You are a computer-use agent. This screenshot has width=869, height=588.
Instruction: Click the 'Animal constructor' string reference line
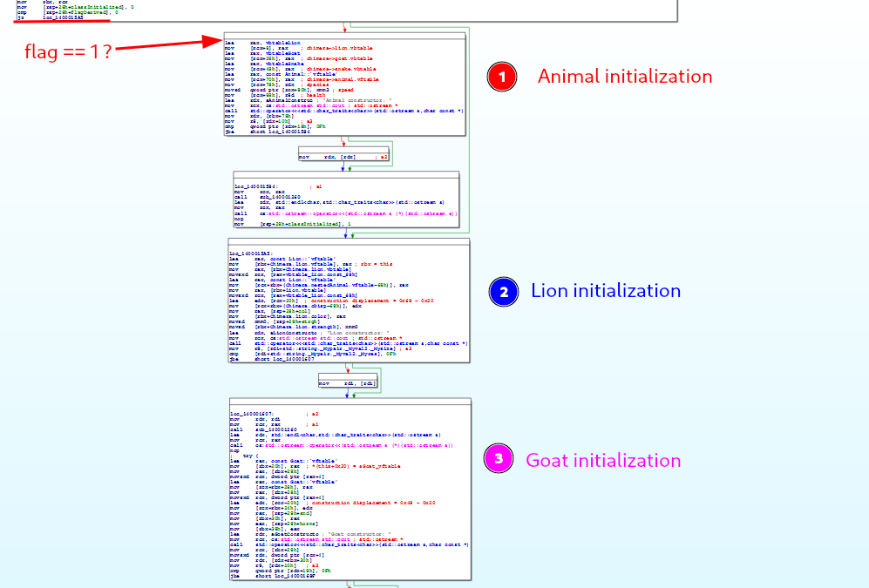click(x=309, y=100)
